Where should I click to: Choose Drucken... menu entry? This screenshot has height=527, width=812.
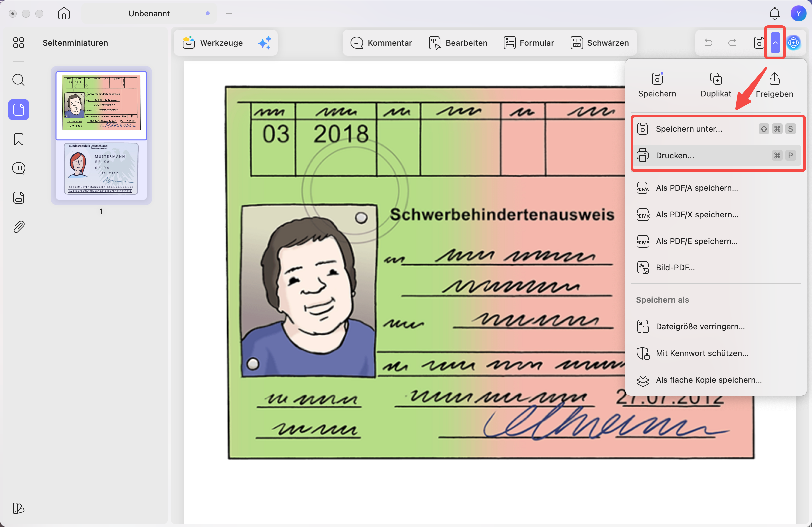(x=716, y=155)
